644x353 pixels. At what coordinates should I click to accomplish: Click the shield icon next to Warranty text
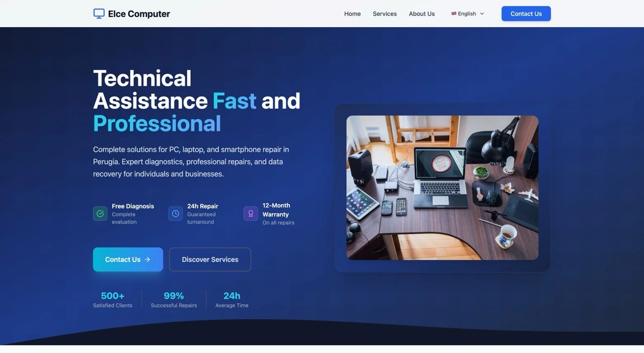tap(250, 213)
